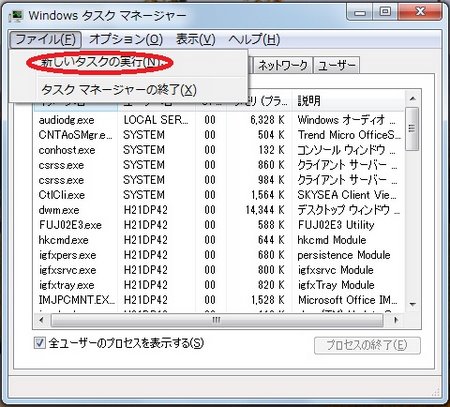The image size is (450, 407).
Task: Select the IMJPCMNT.EX... process row
Action: (218, 300)
